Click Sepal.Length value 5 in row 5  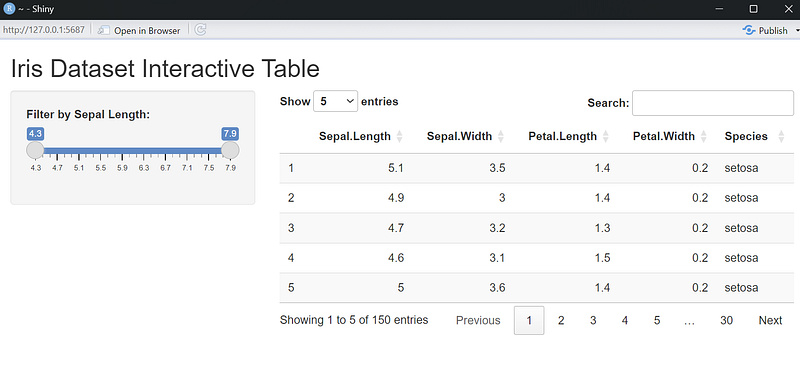coord(401,288)
